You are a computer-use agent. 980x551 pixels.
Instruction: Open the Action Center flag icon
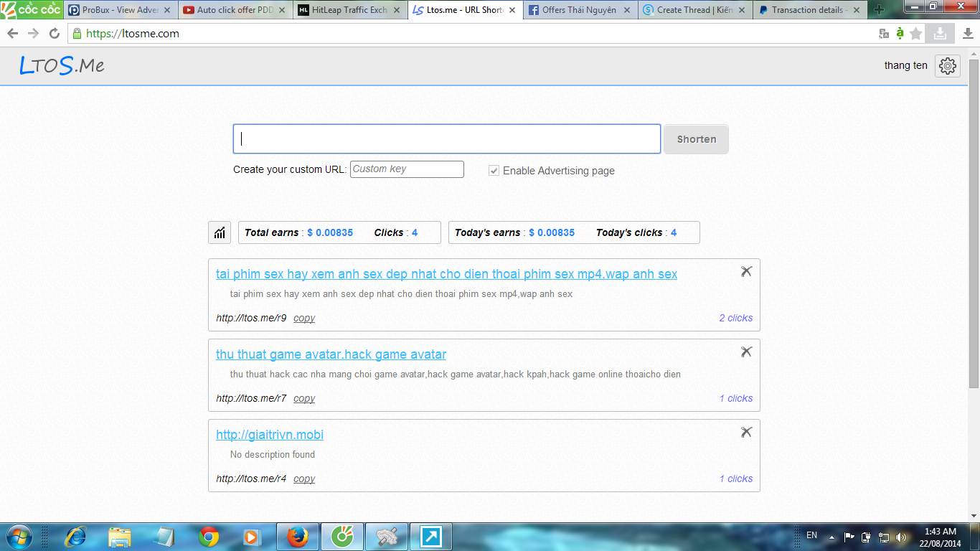click(849, 537)
